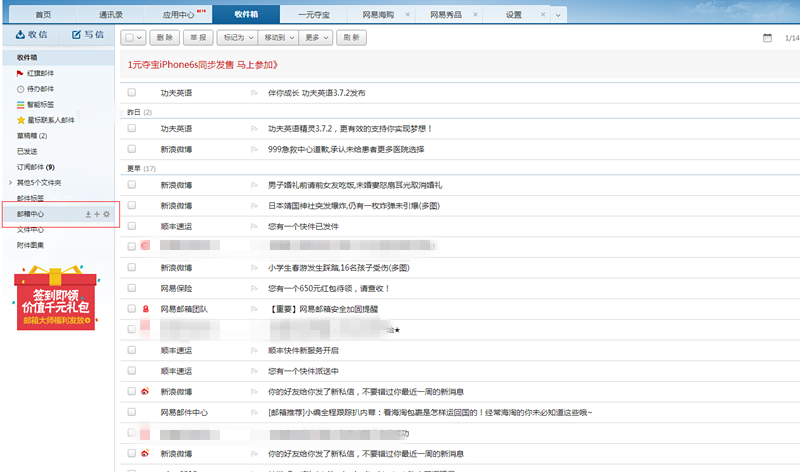Switch to the 通讯录 tab
The width and height of the screenshot is (800, 472).
pos(111,15)
